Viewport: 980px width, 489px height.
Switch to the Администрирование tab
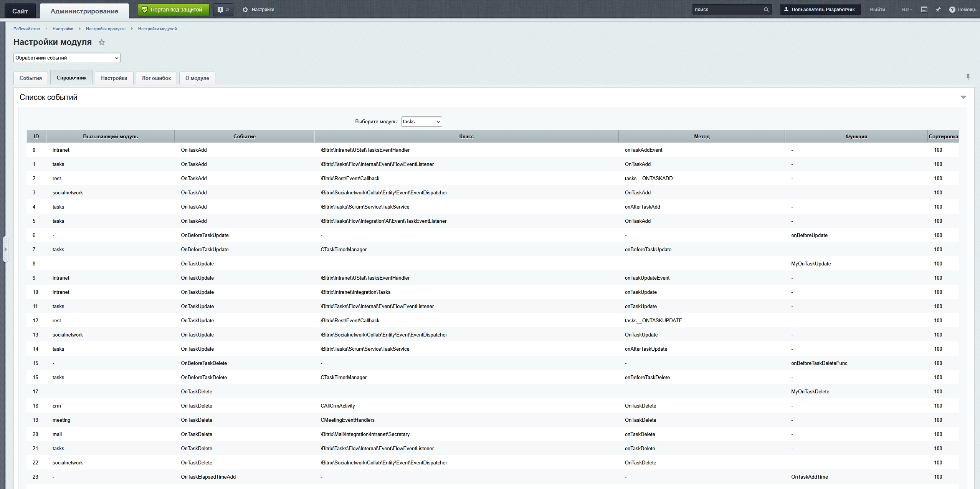(x=84, y=11)
